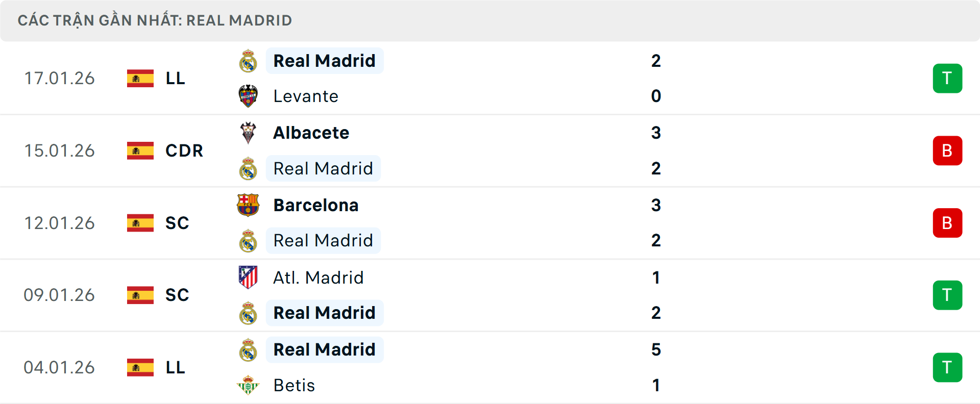This screenshot has width=980, height=404.
Task: Click the Real Madrid club crest logo
Action: pos(249,61)
